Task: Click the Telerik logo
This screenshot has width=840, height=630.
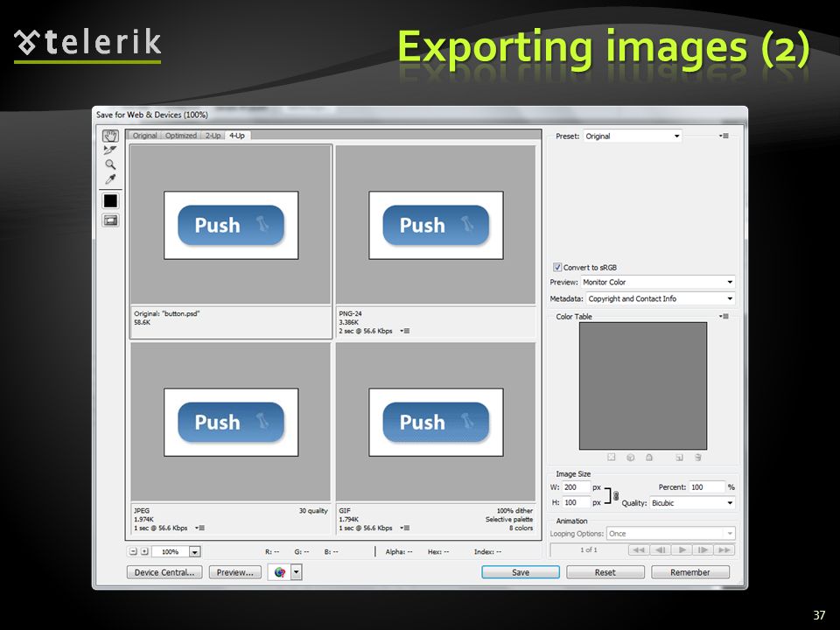Action: 87,45
